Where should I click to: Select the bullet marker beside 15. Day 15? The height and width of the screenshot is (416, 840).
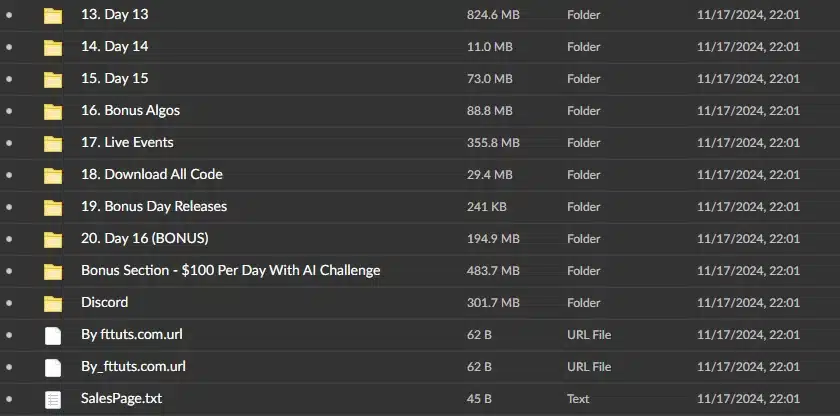click(x=9, y=79)
